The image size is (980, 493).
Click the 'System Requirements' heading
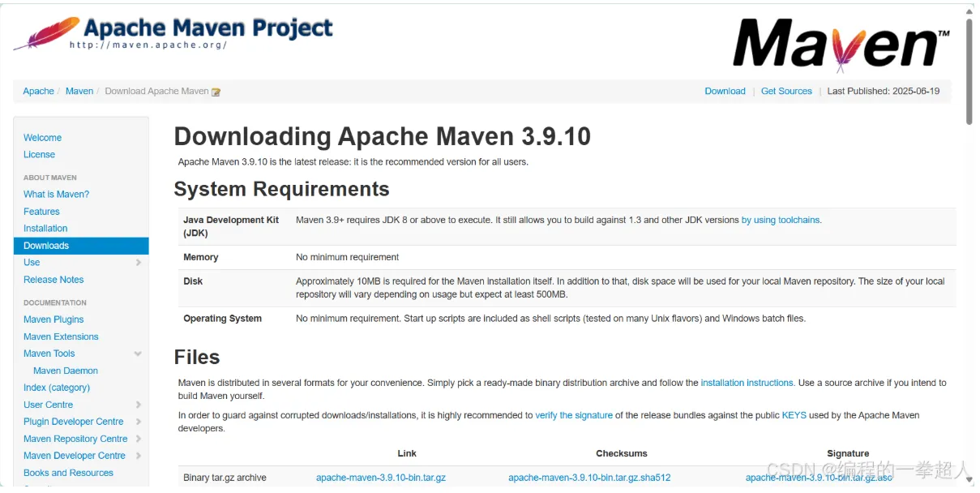(281, 189)
